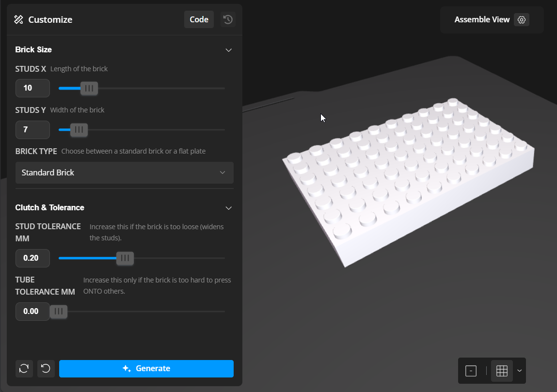
Task: Click the 'Customize' panel title
Action: pyautogui.click(x=50, y=19)
